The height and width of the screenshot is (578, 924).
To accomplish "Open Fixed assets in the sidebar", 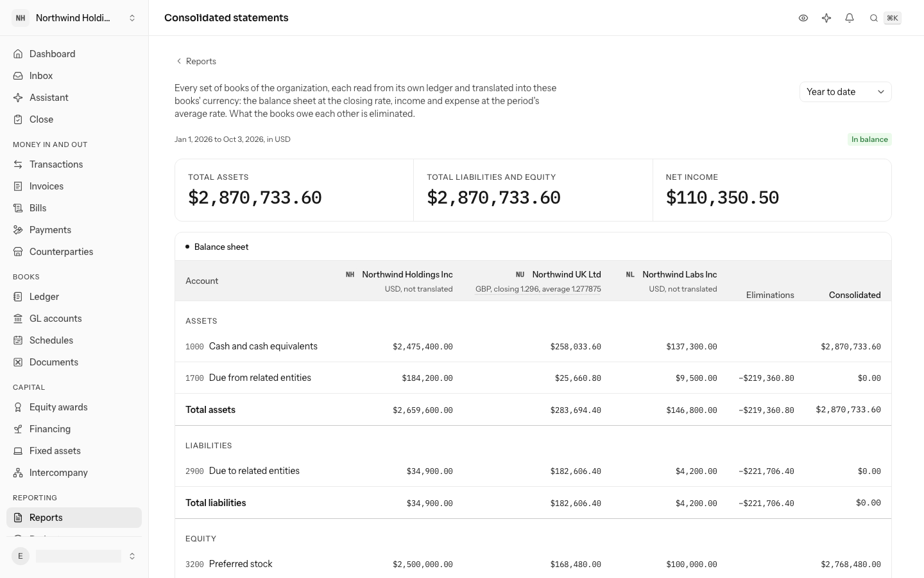I will click(74, 451).
